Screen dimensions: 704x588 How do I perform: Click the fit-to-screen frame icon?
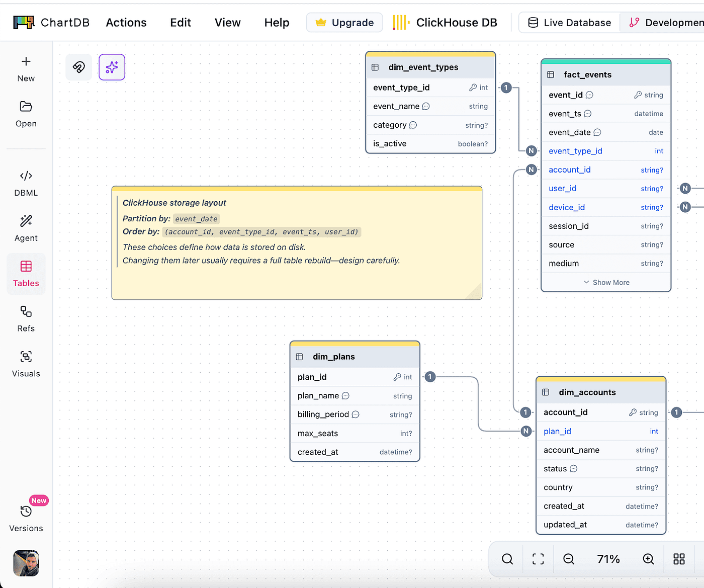click(x=538, y=559)
